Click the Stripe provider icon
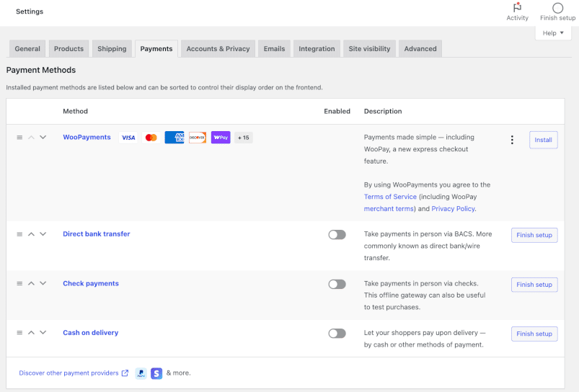The height and width of the screenshot is (392, 579). [156, 373]
